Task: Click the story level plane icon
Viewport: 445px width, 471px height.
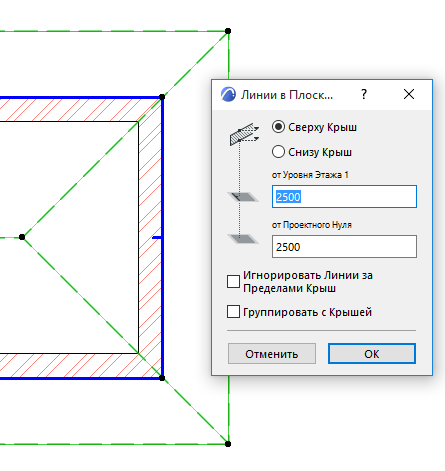Action: click(243, 197)
